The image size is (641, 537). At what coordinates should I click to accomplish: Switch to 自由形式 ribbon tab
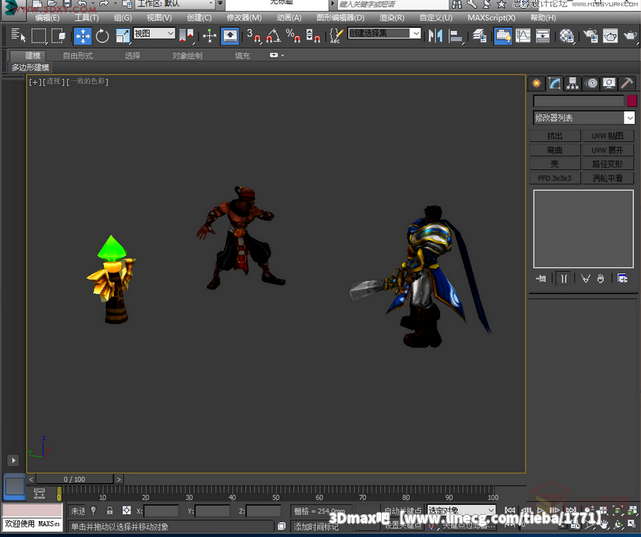coord(78,56)
